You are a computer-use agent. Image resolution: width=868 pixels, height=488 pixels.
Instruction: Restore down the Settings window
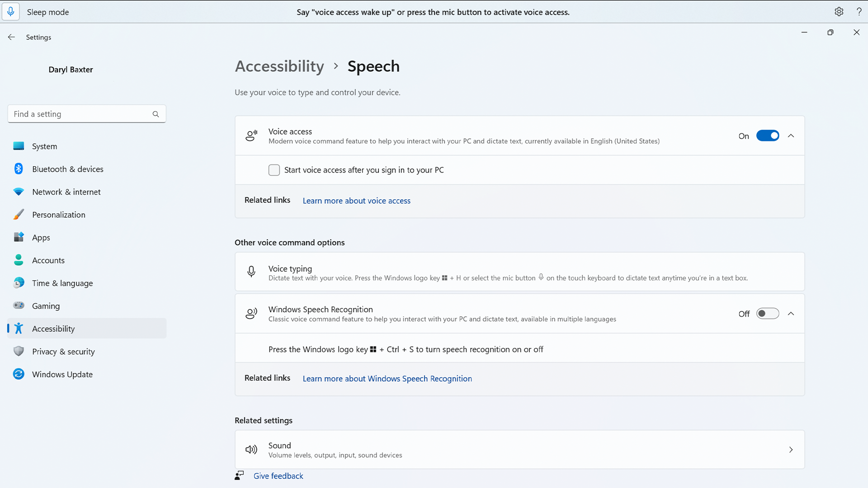click(x=830, y=32)
